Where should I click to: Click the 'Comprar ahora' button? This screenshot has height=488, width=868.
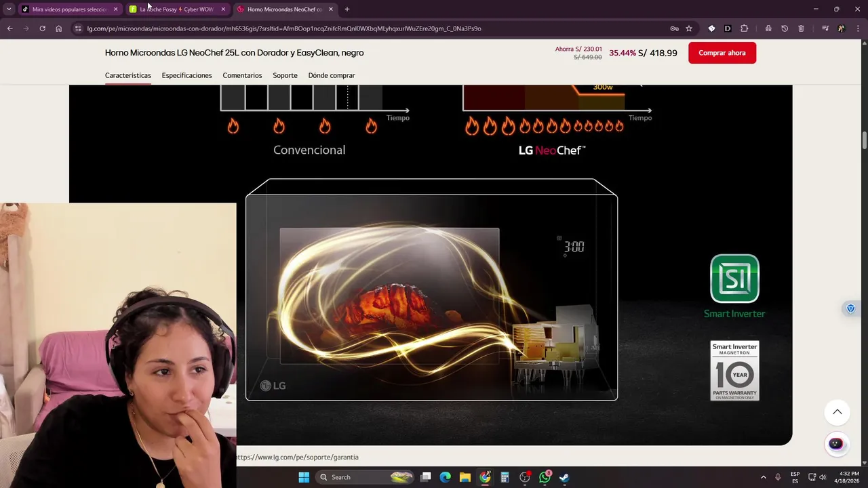coord(722,53)
